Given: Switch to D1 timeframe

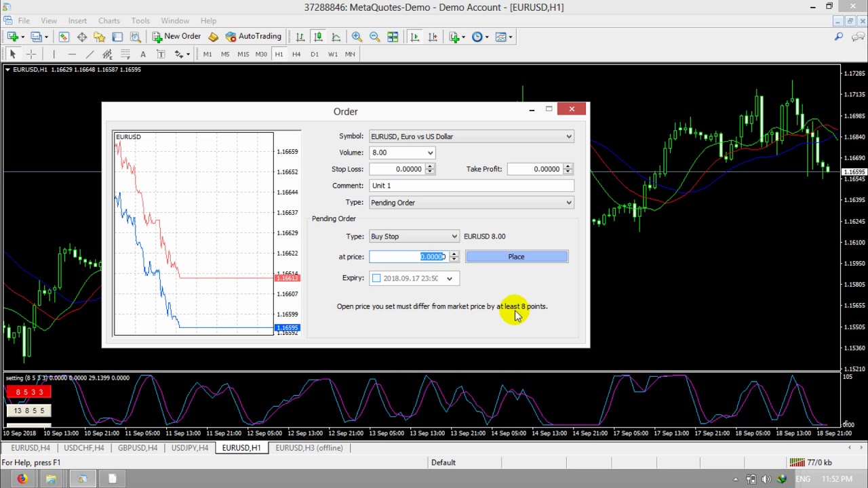Looking at the screenshot, I should pos(314,54).
